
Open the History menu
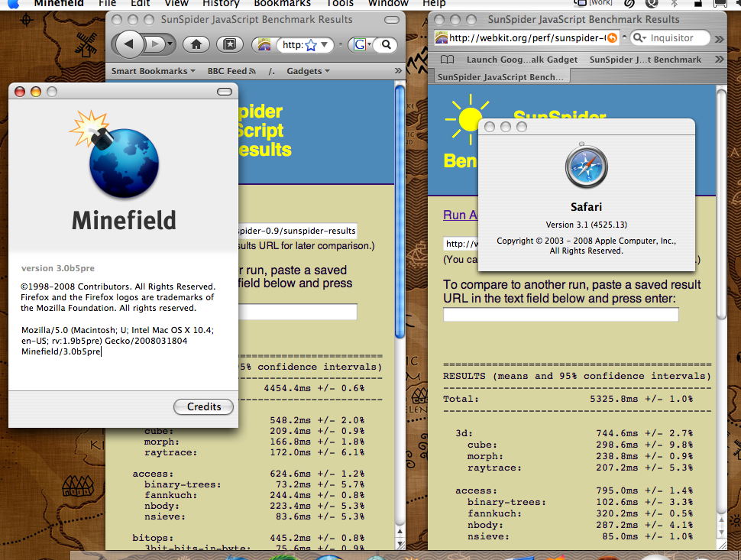(221, 4)
